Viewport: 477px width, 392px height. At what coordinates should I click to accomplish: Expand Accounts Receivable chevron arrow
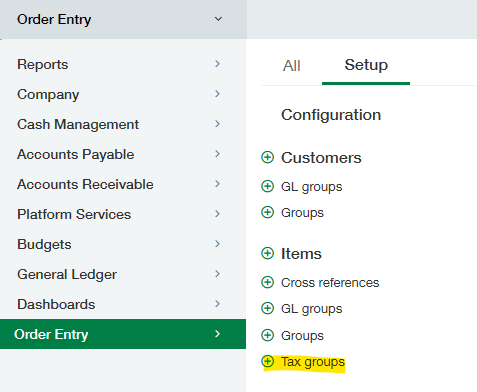click(x=217, y=184)
